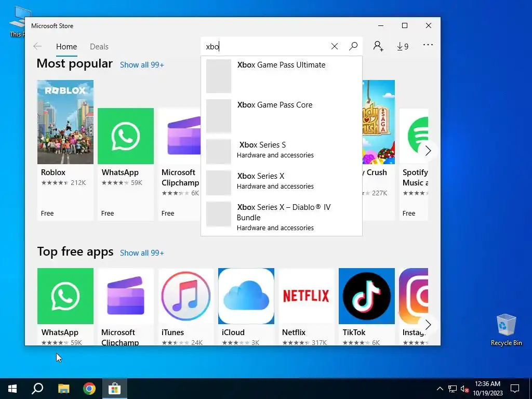
Task: Advance Top free apps with right chevron
Action: (428, 325)
